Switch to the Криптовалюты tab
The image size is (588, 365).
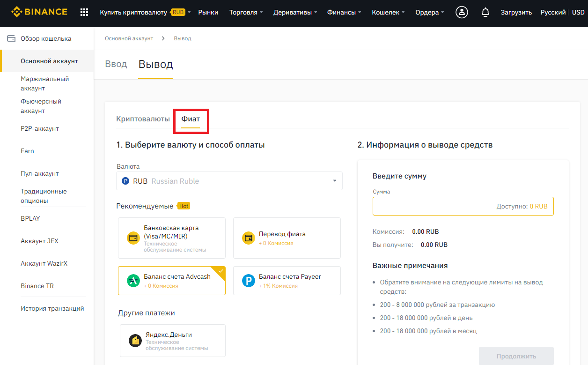point(143,119)
